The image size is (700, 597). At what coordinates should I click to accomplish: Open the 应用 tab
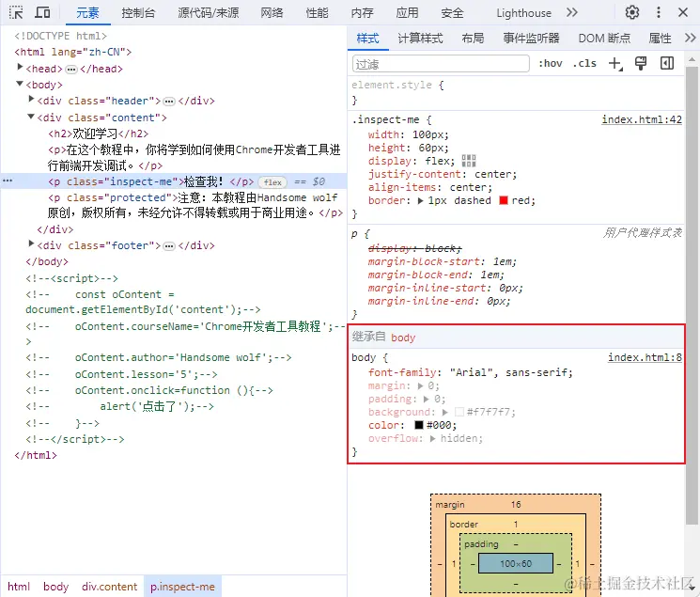407,13
